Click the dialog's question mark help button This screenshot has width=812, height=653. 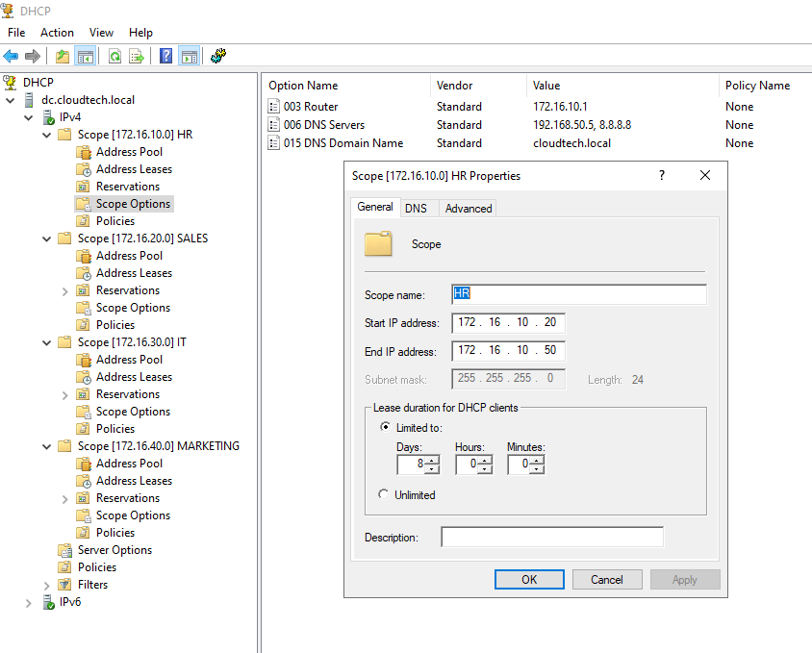[x=662, y=176]
